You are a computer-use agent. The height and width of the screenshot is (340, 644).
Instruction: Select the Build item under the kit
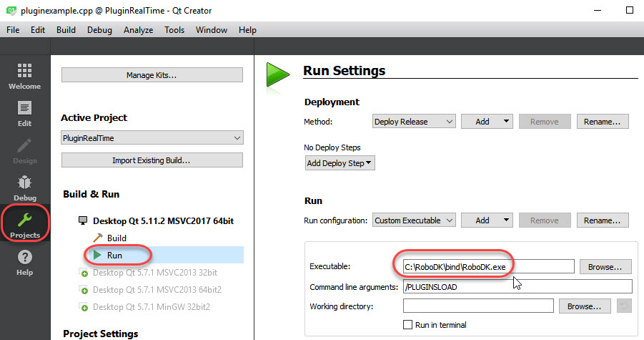pyautogui.click(x=117, y=238)
